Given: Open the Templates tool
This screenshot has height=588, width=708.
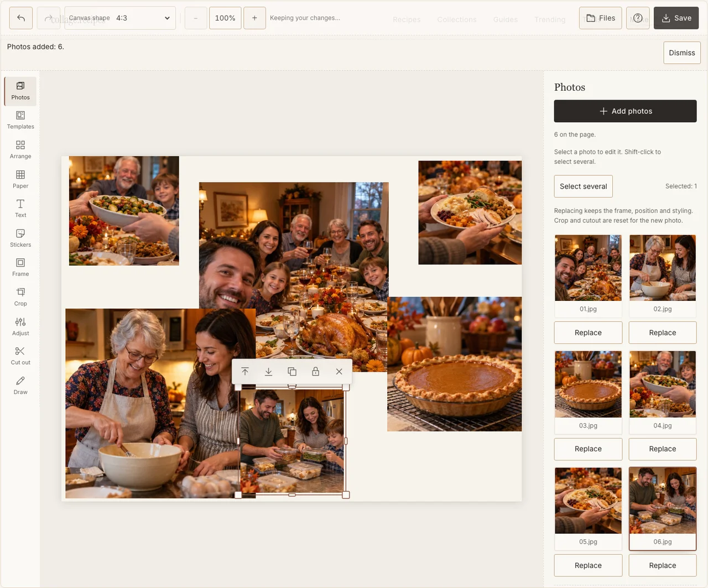Looking at the screenshot, I should coord(20,121).
